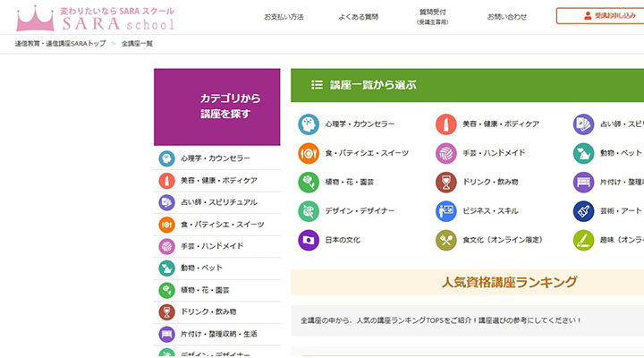Click the sidebar 心理学・カウンセラー head icon

click(x=166, y=158)
